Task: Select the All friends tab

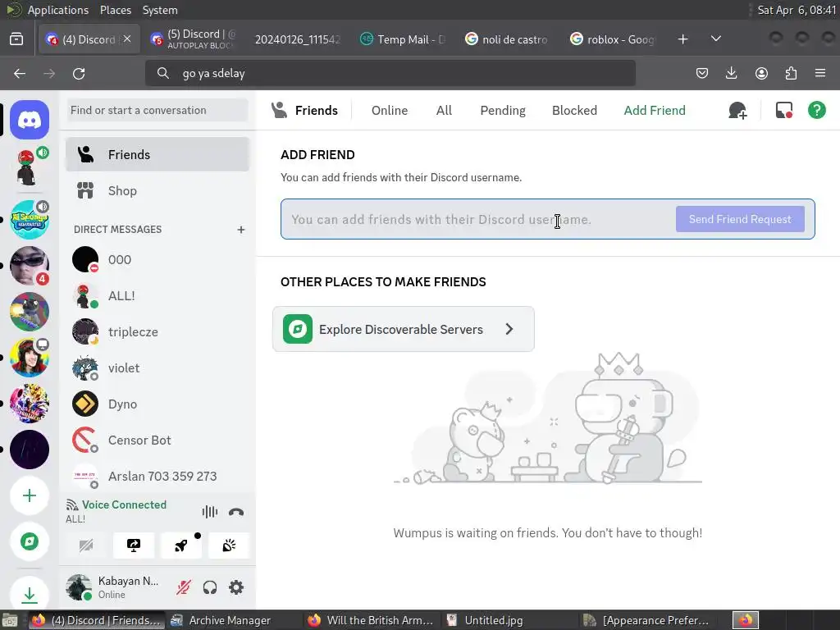Action: point(444,111)
